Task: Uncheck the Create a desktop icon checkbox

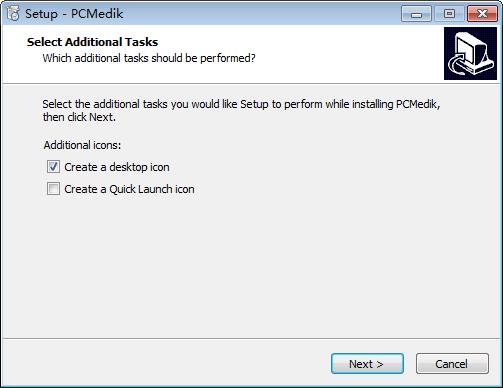Action: [x=53, y=167]
